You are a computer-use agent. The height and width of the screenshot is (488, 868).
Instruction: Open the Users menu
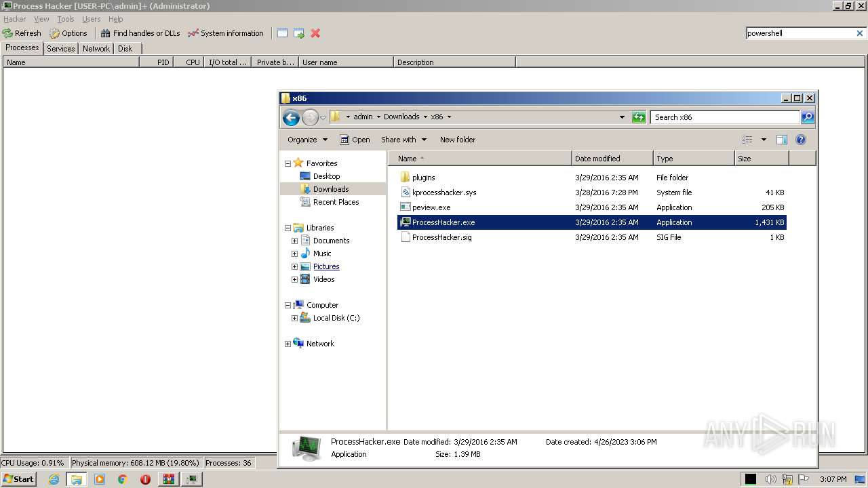click(x=91, y=19)
